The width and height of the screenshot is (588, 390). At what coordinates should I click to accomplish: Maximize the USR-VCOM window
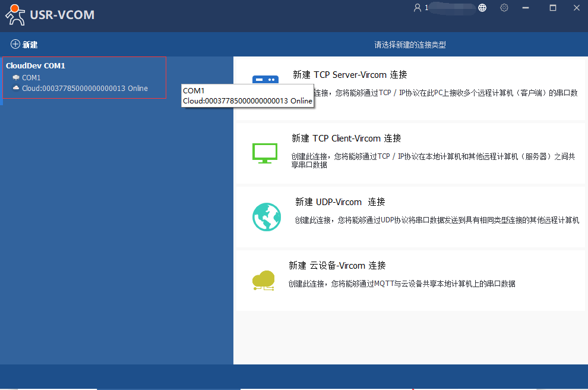coord(553,8)
